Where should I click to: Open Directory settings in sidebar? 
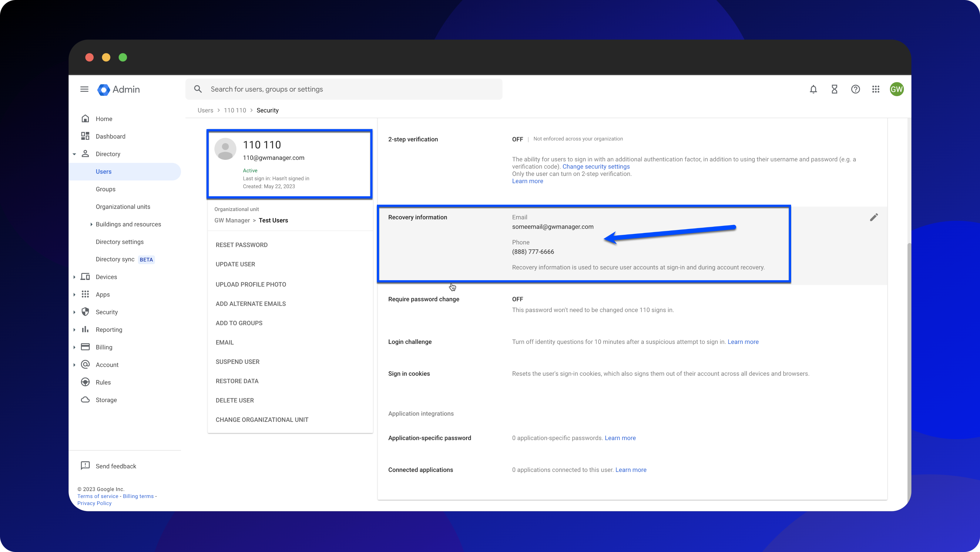coord(119,241)
